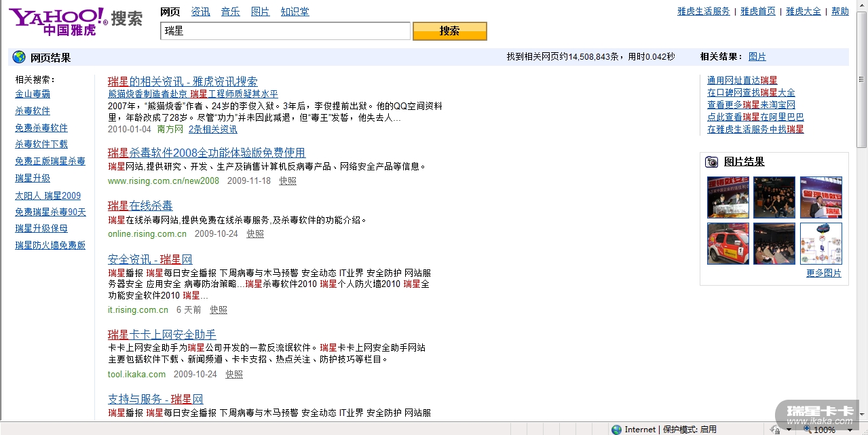The image size is (868, 435).
Task: Click sidebar link 在雅虎生活服务中找瑞星
Action: point(755,130)
